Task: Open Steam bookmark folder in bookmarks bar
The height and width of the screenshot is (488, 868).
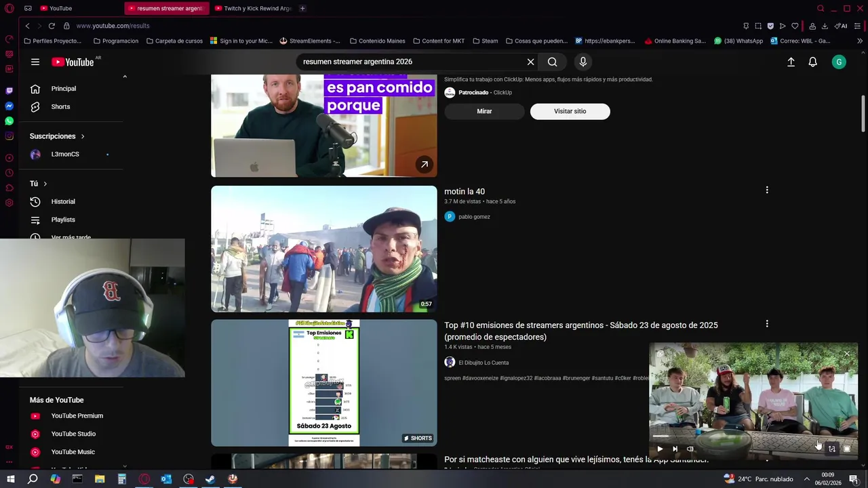Action: point(485,41)
